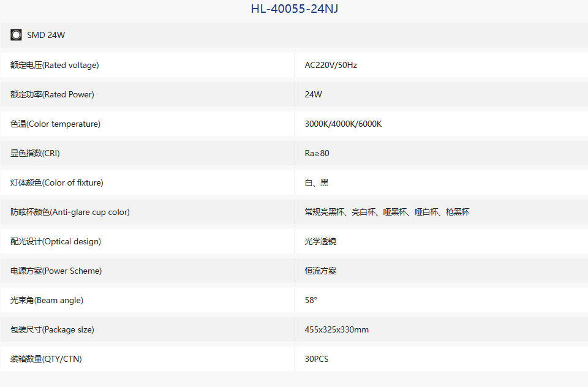This screenshot has height=387, width=588.
Task: Click the 光学透镜 value
Action: click(320, 241)
